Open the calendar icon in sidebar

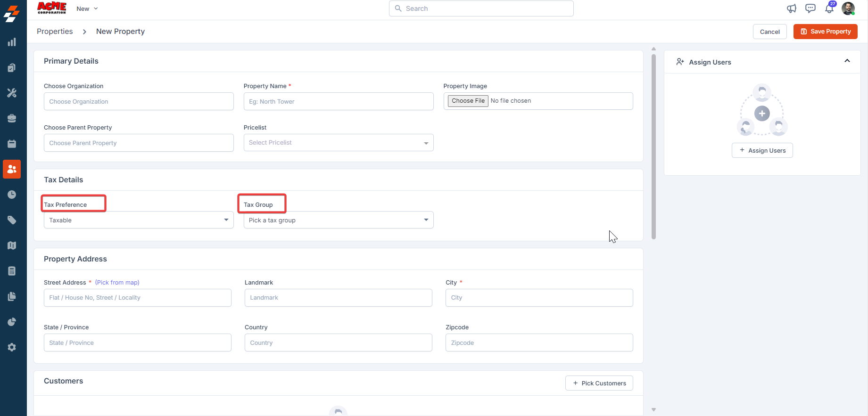(12, 144)
